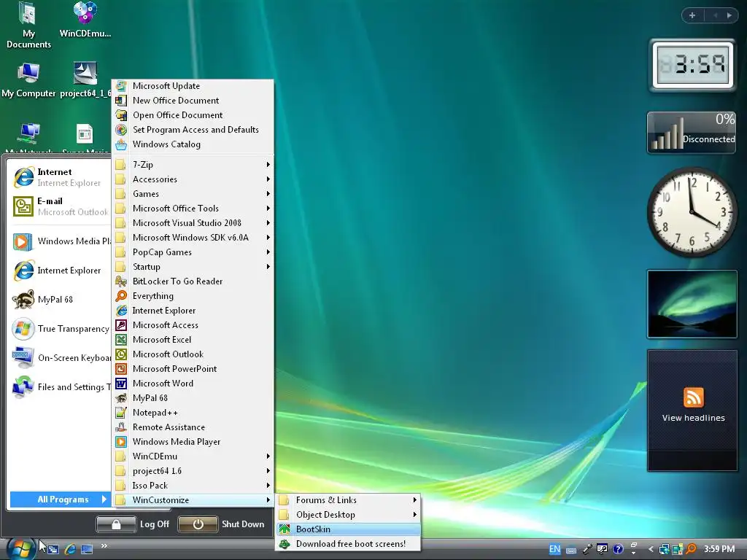Screen dimensions: 747x560
Task: Launch Internet Explorer pinned Internet item
Action: tap(59, 177)
